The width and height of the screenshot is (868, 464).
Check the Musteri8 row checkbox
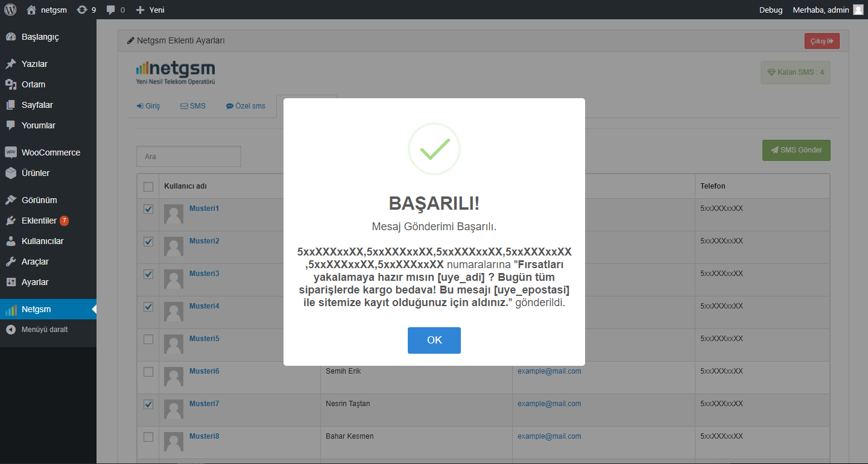click(x=148, y=437)
